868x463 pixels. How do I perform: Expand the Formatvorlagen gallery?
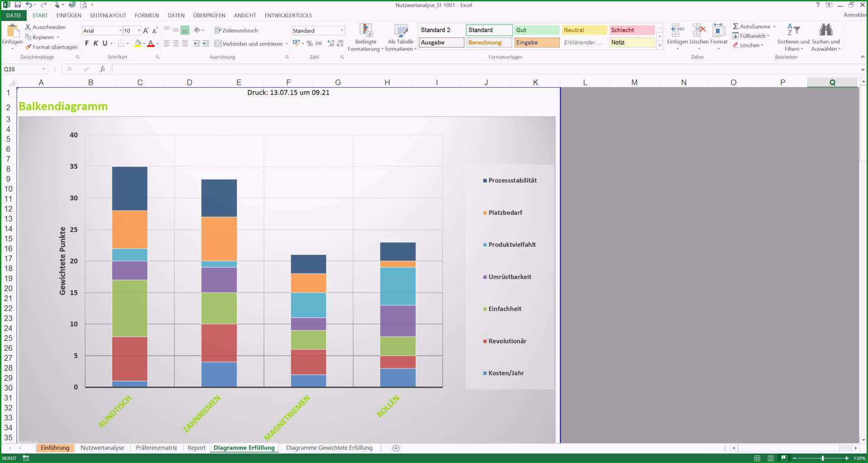(660, 45)
